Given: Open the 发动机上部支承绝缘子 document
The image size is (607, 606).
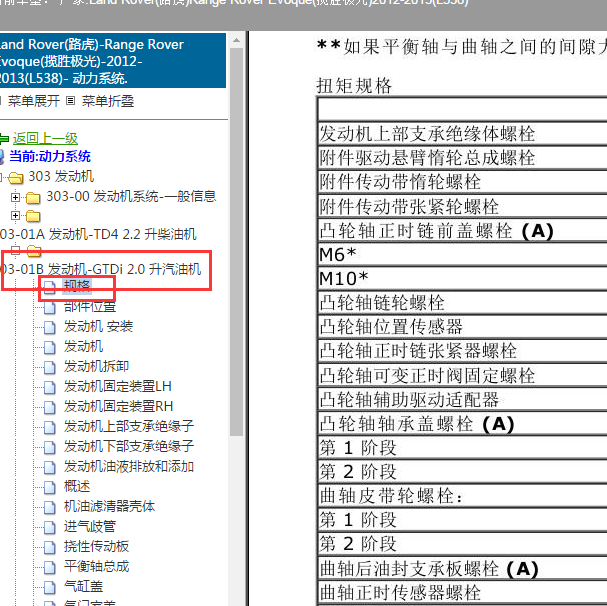Looking at the screenshot, I should tap(129, 426).
